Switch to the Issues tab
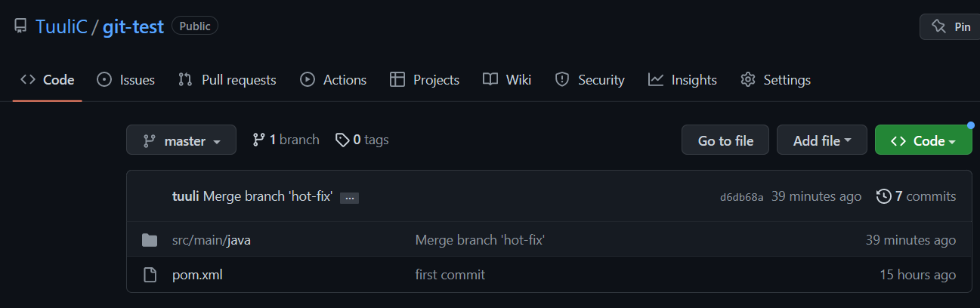980x308 pixels. click(125, 79)
